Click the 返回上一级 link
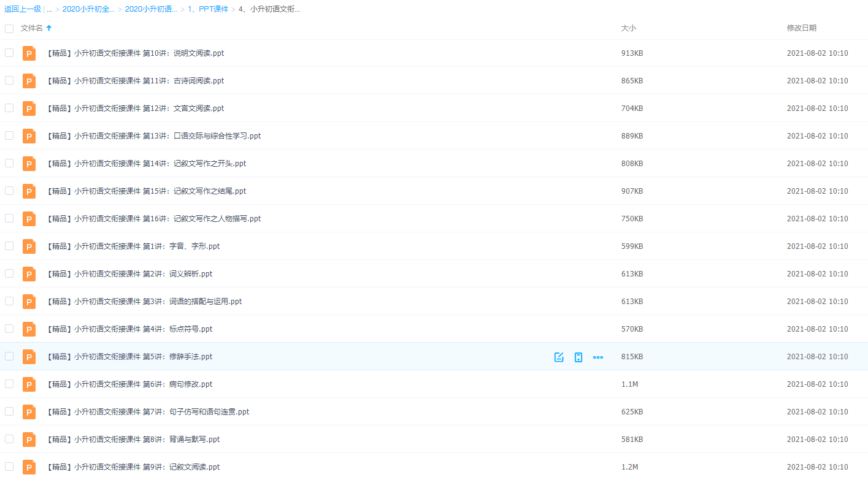This screenshot has height=480, width=868. [23, 9]
